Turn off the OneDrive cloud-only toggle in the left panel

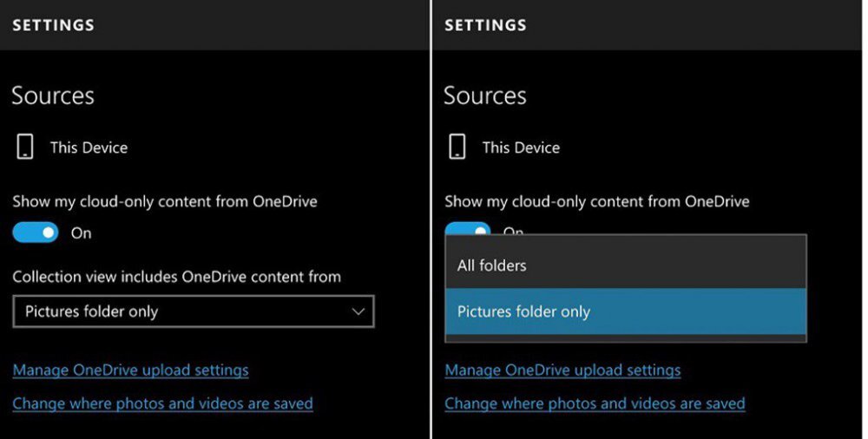tap(36, 233)
